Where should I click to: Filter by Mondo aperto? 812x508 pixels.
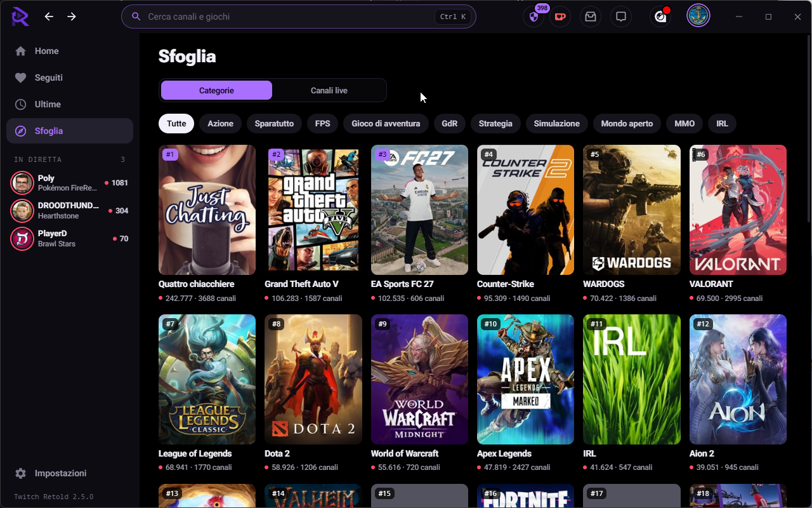627,123
